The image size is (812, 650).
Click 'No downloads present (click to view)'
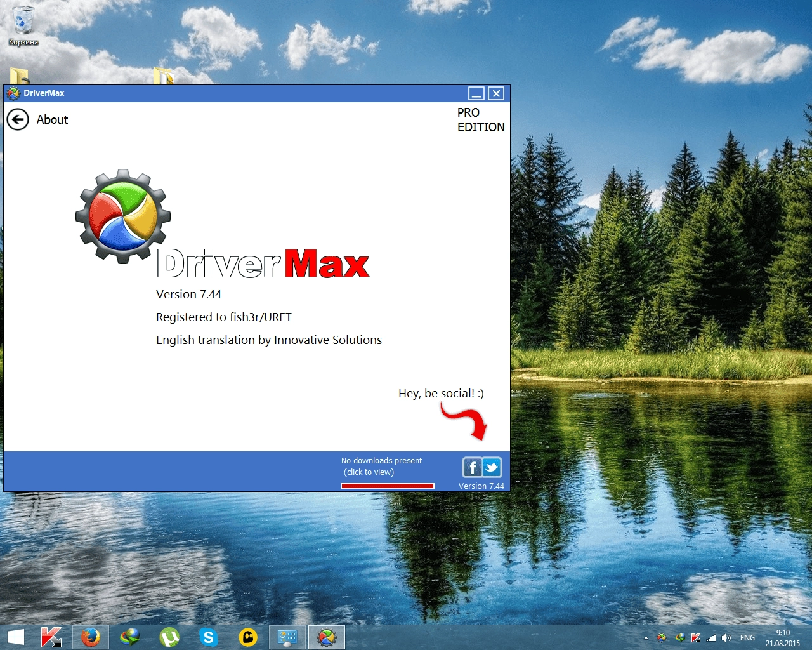click(x=381, y=467)
